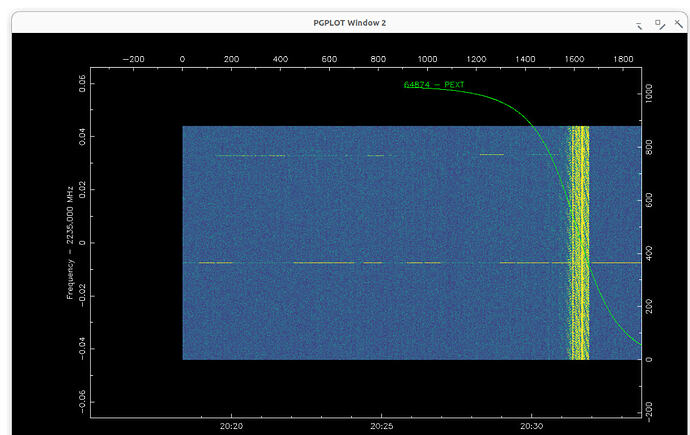This screenshot has height=435, width=690.
Task: Click the 0 tick on top axis
Action: coord(182,59)
